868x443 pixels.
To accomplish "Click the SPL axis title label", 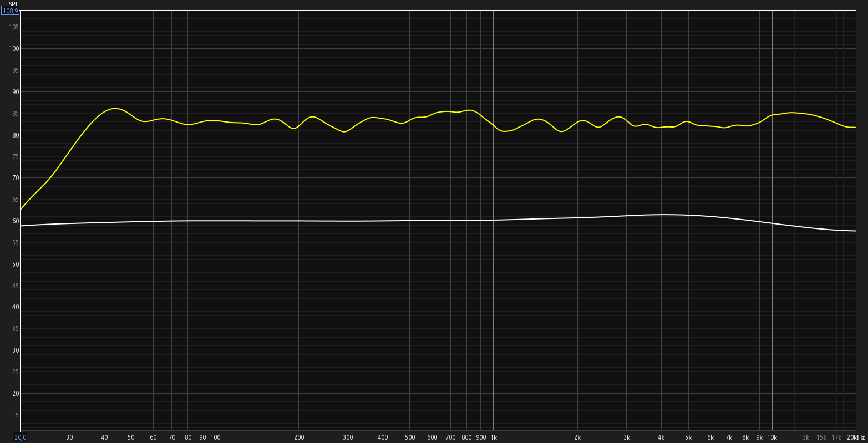I will tap(13, 3).
